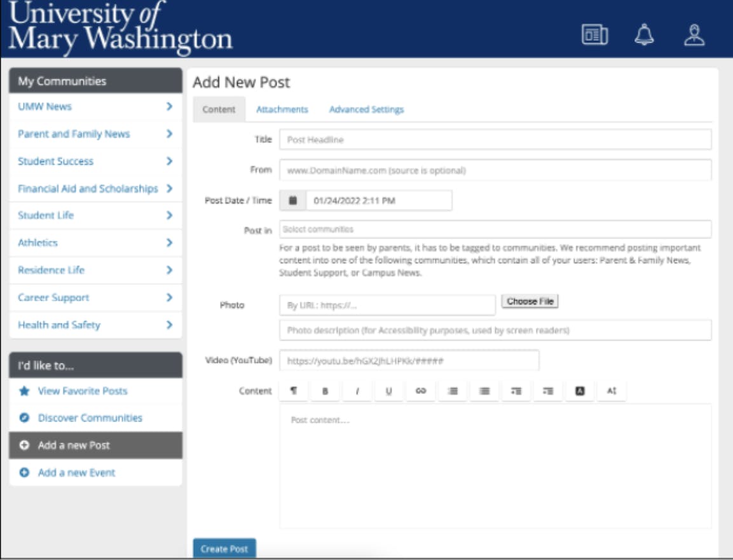Click the My Communities panel header

click(x=95, y=81)
